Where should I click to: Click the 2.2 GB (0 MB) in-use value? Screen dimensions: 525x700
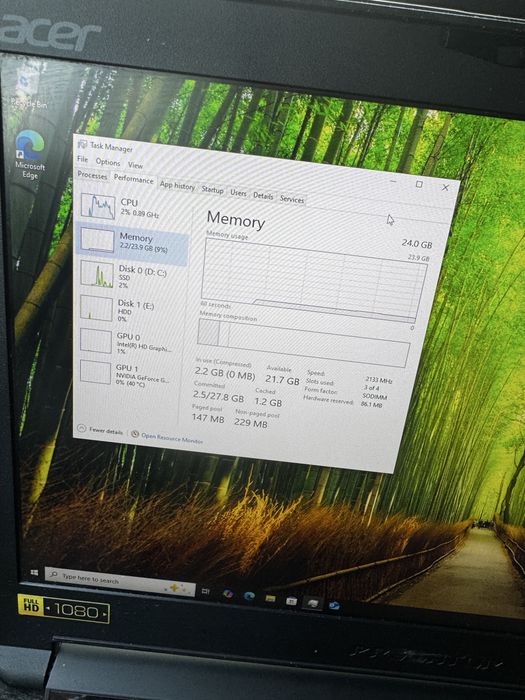pyautogui.click(x=225, y=372)
